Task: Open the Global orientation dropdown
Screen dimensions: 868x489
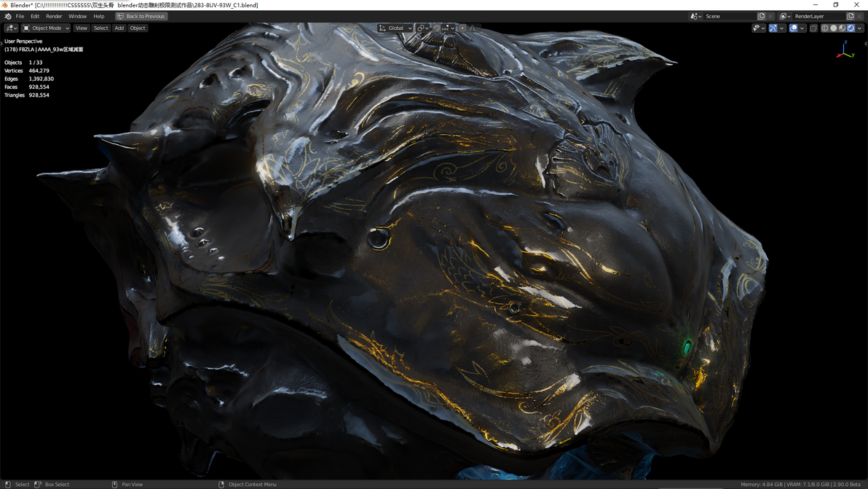Action: coord(395,28)
